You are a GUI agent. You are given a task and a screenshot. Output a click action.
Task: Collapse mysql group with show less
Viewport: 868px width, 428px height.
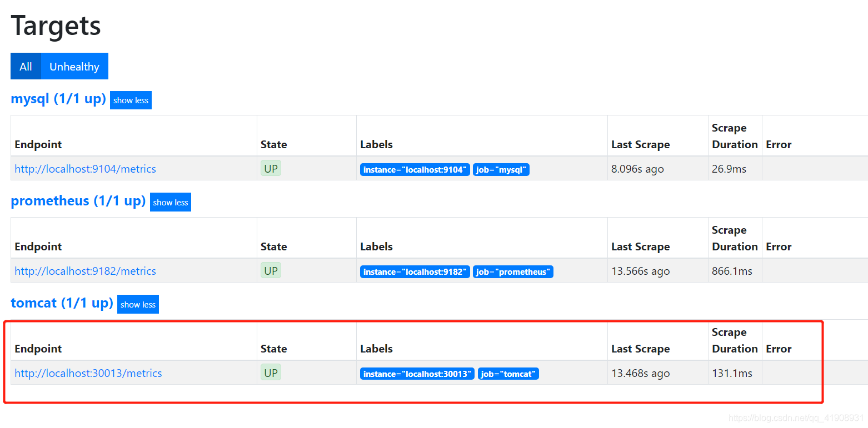(x=131, y=100)
